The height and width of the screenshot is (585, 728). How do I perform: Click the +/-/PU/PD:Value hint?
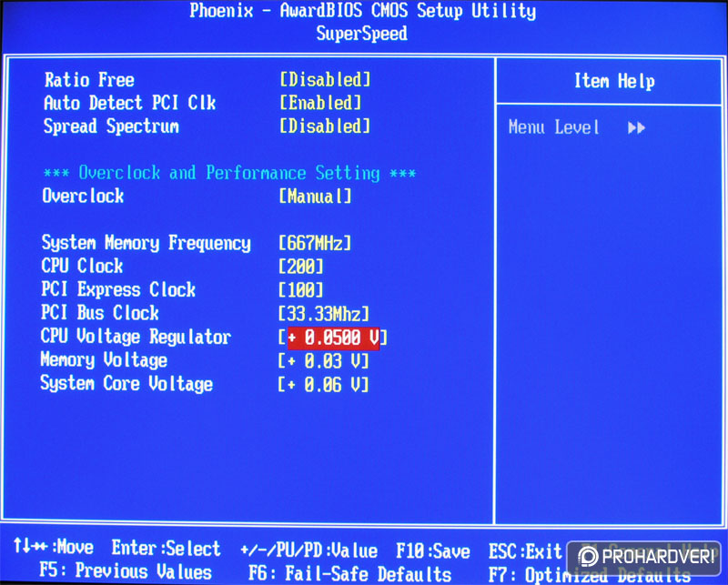[308, 550]
